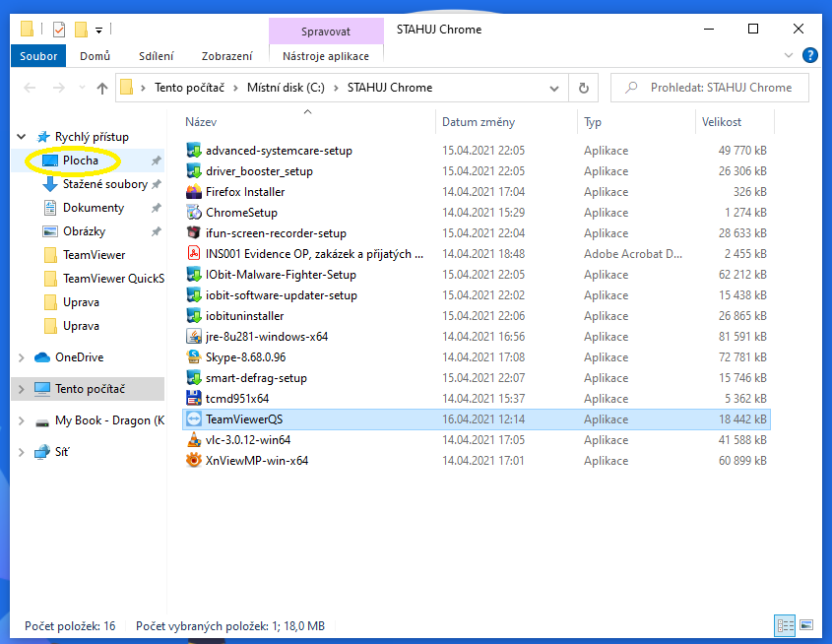Image resolution: width=832 pixels, height=644 pixels.
Task: Click Tento počítač in the address breadcrumb
Action: (189, 88)
